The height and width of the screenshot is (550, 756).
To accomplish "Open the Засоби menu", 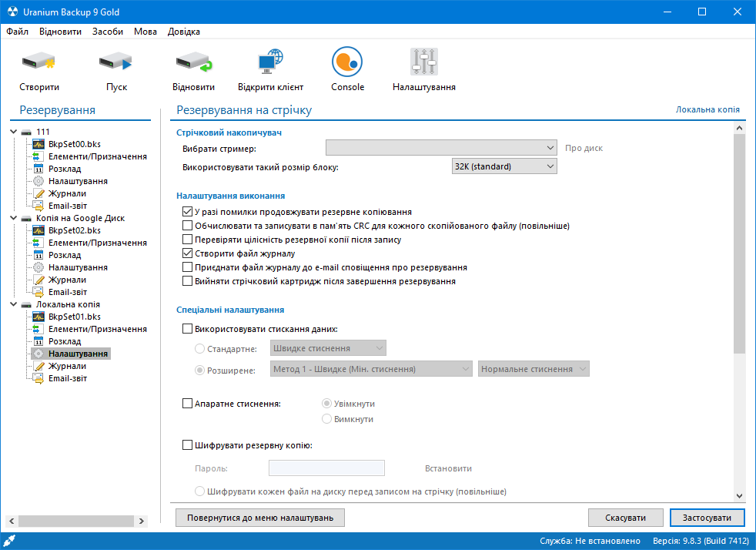I will [108, 32].
